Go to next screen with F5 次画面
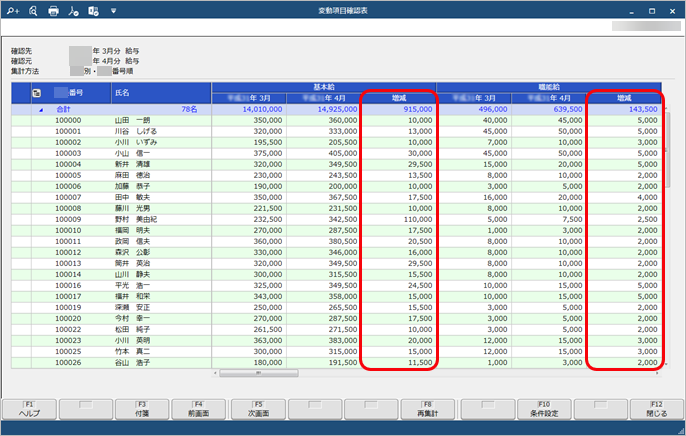 click(x=257, y=409)
